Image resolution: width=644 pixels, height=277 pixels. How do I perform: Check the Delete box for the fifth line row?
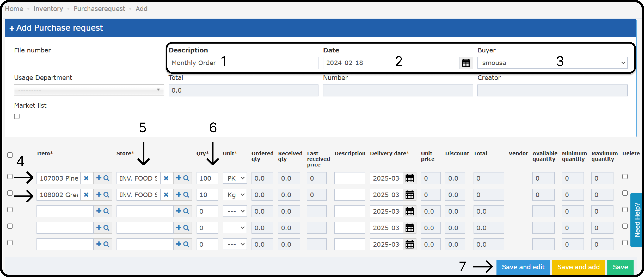625,243
